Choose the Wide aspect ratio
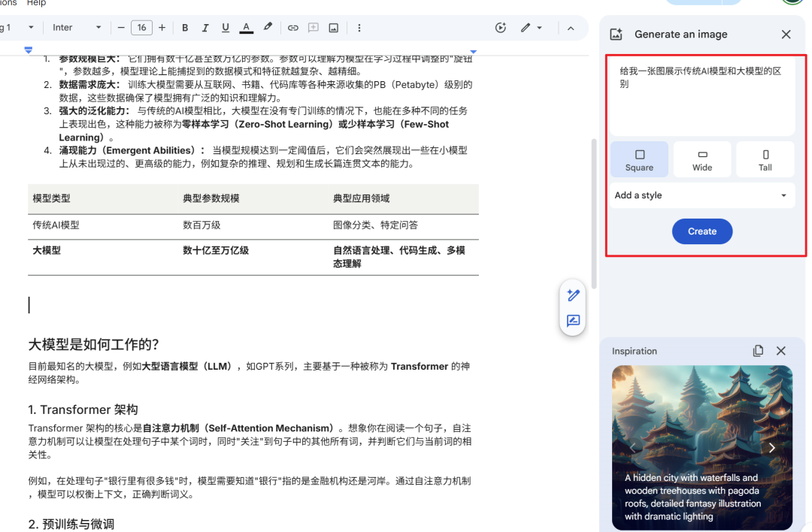This screenshot has height=532, width=812. 702,159
